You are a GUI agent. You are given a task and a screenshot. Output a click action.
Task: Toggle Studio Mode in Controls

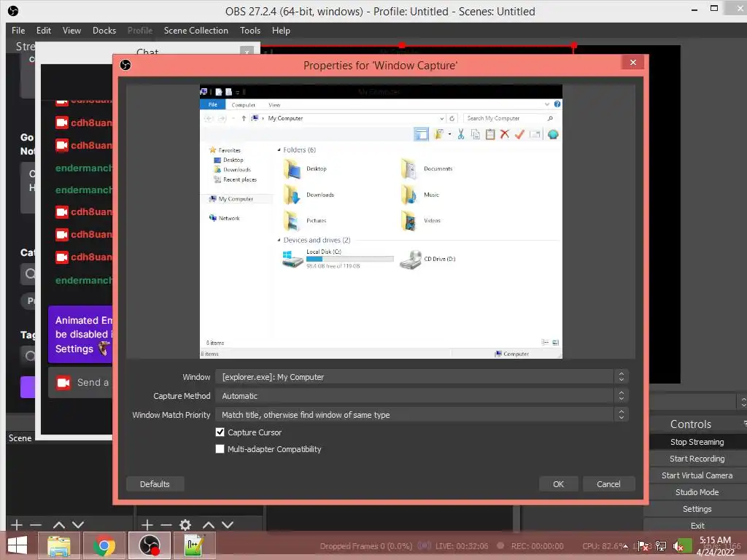[697, 492]
